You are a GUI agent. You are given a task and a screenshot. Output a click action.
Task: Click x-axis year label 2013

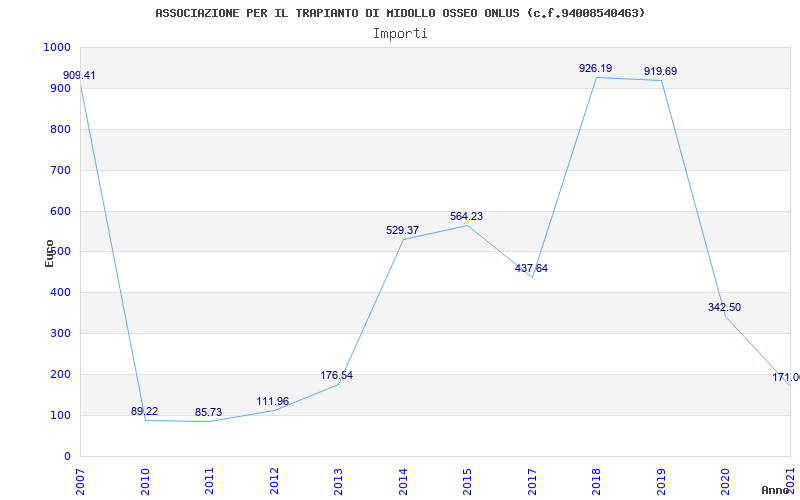click(x=339, y=482)
